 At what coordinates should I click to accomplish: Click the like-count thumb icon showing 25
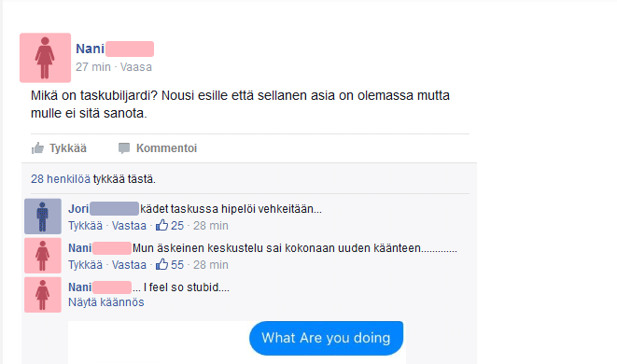(x=161, y=226)
